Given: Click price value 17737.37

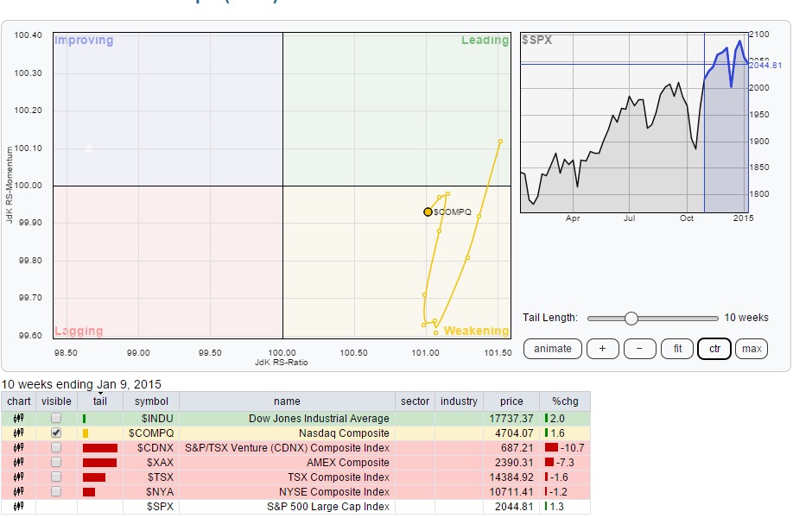Looking at the screenshot, I should click(511, 418).
